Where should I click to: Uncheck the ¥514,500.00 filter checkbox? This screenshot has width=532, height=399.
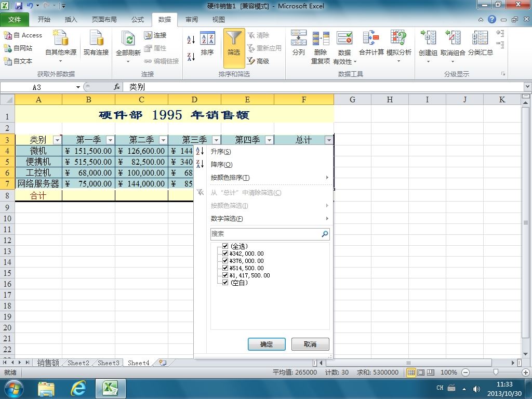(x=225, y=268)
